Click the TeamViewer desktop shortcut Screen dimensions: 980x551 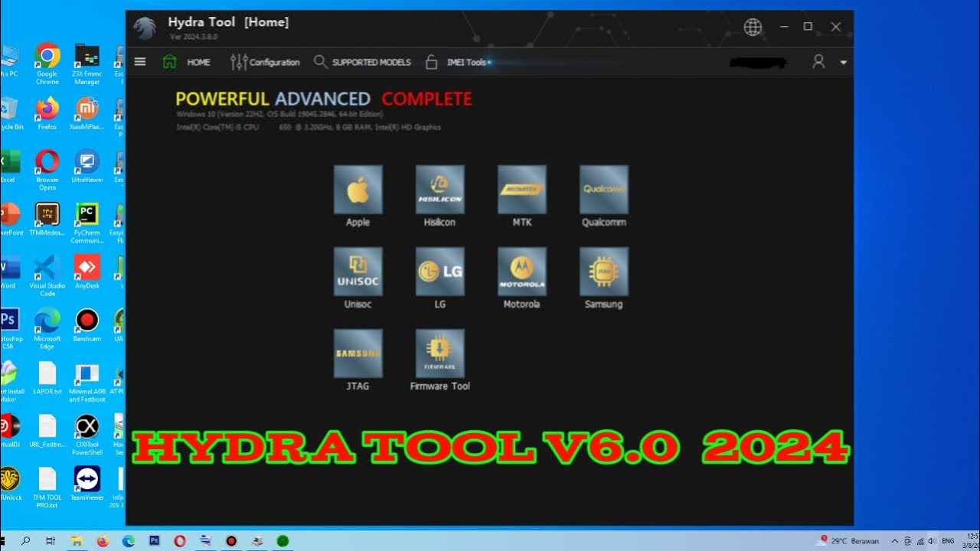coord(87,484)
